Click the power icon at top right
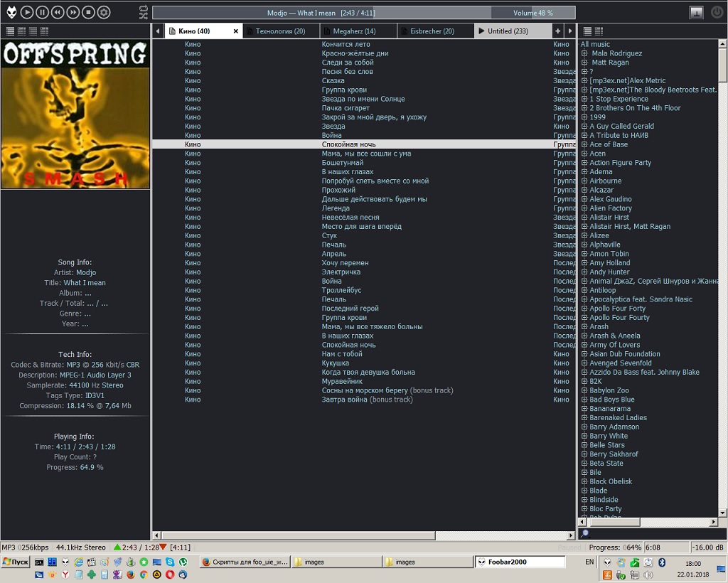Image resolution: width=728 pixels, height=583 pixels. [716, 12]
